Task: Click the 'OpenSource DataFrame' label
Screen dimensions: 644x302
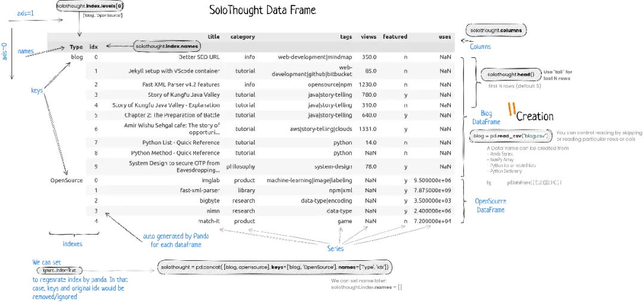Action: pyautogui.click(x=490, y=205)
